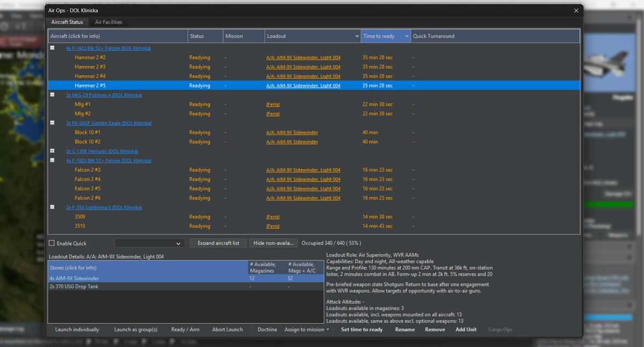Open AIM-9X loadout link for Block 10 #1
Image resolution: width=644 pixels, height=347 pixels.
click(x=292, y=132)
